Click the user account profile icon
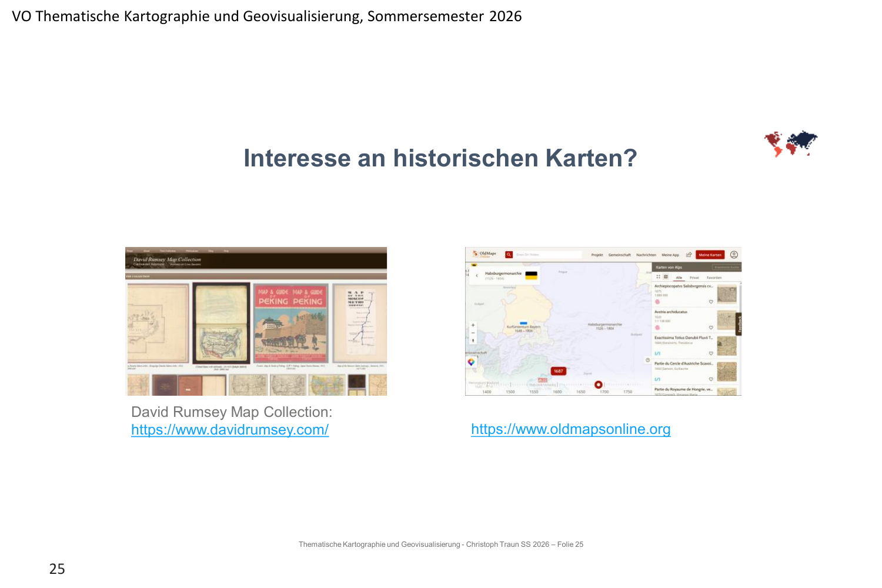This screenshot has height=588, width=882. [x=734, y=255]
